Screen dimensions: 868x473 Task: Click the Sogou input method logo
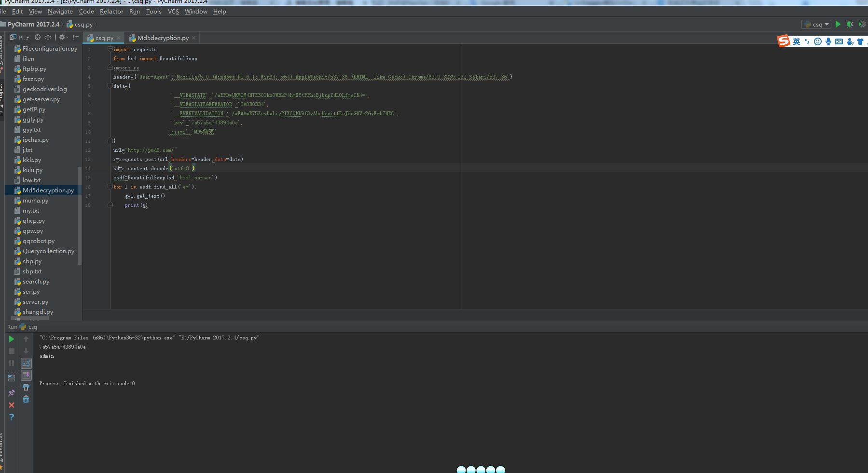784,41
